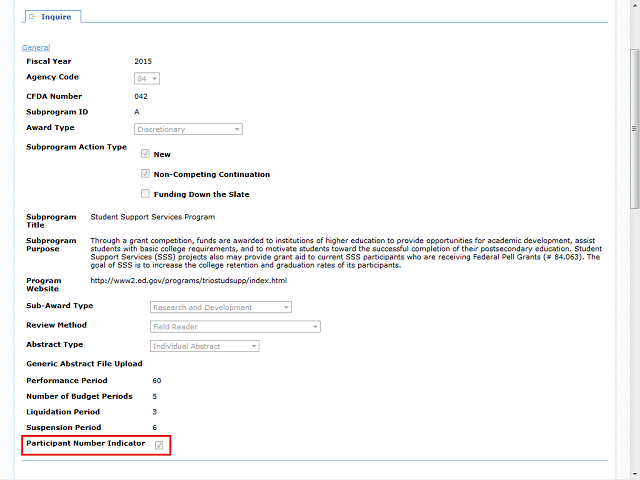Toggle the Non-Competing Continuation checkbox
The width and height of the screenshot is (640, 480).
click(x=145, y=174)
